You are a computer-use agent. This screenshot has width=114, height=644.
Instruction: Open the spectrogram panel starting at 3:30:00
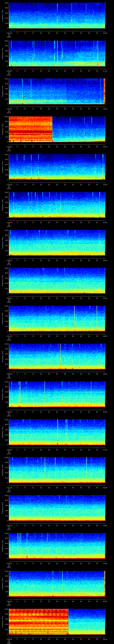click(x=57, y=53)
